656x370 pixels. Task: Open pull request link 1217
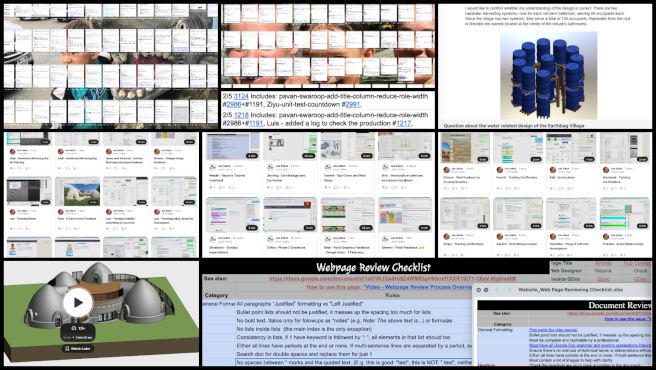(404, 123)
